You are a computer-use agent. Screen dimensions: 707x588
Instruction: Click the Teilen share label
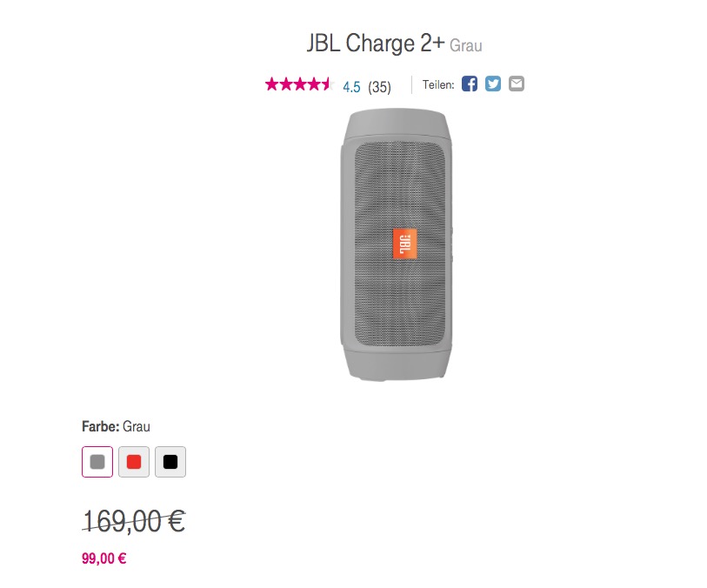tap(438, 84)
